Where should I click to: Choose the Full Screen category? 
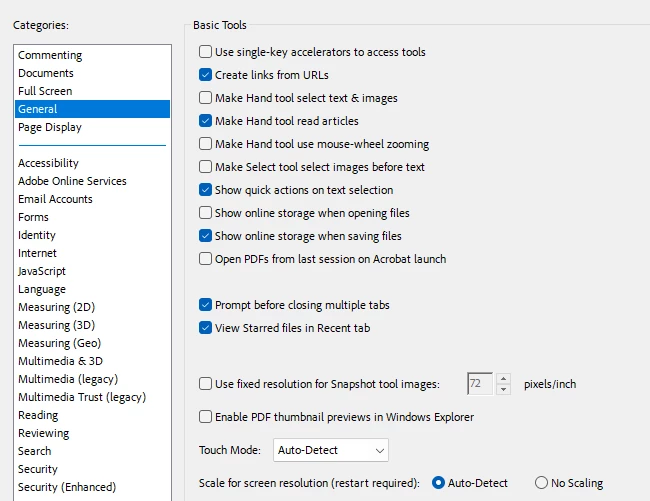click(x=44, y=91)
